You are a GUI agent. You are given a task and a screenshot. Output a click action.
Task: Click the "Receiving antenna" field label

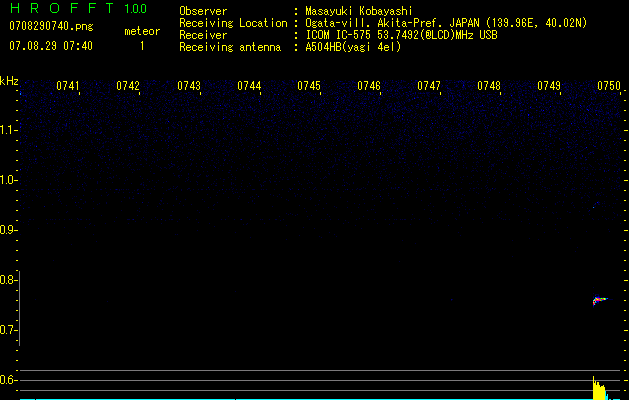point(230,47)
